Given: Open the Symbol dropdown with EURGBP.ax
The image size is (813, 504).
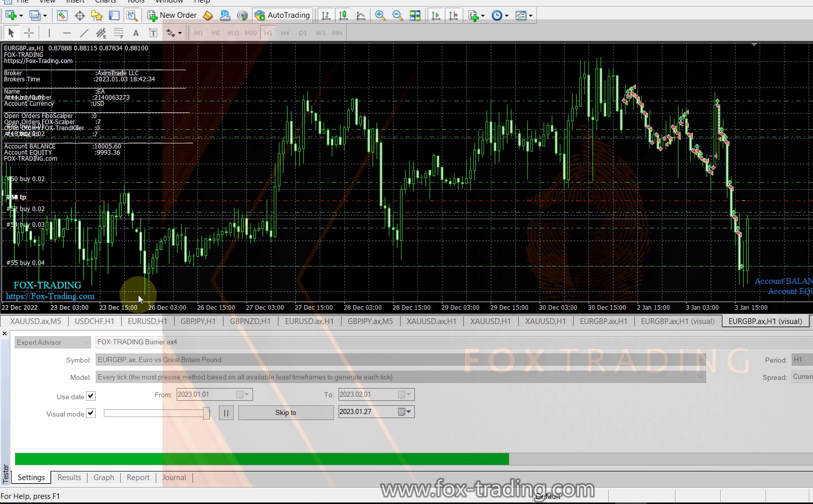Looking at the screenshot, I should (x=401, y=360).
